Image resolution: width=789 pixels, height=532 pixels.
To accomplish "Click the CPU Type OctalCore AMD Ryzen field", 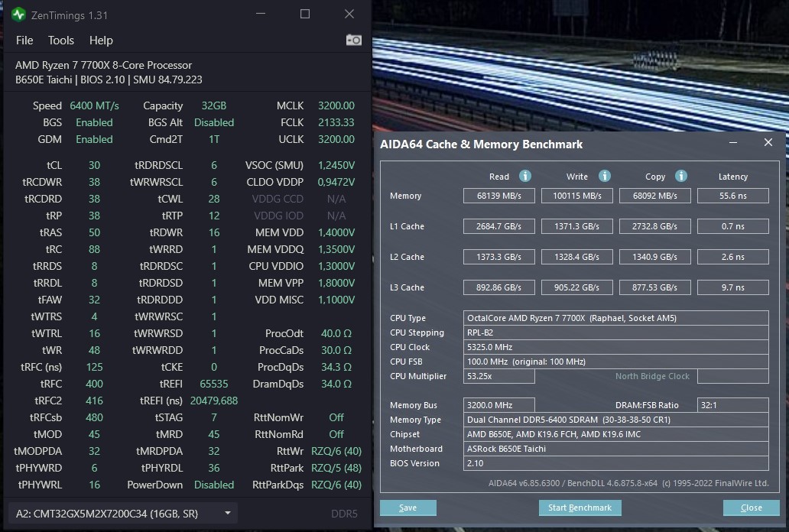I will click(x=616, y=318).
